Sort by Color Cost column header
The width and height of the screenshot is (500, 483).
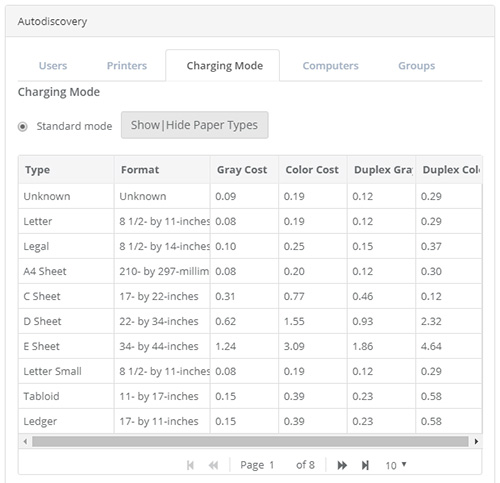click(x=313, y=170)
